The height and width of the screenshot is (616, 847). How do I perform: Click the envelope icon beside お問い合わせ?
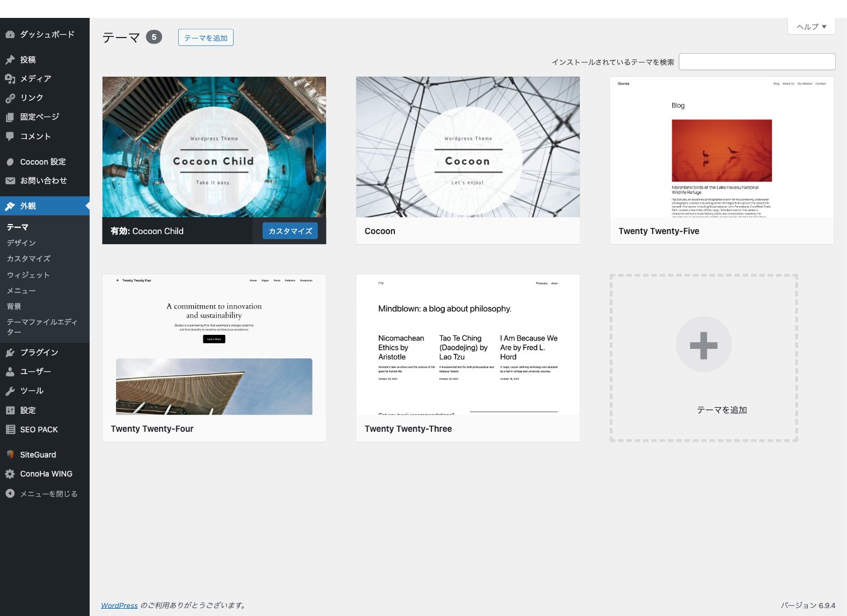pyautogui.click(x=10, y=181)
